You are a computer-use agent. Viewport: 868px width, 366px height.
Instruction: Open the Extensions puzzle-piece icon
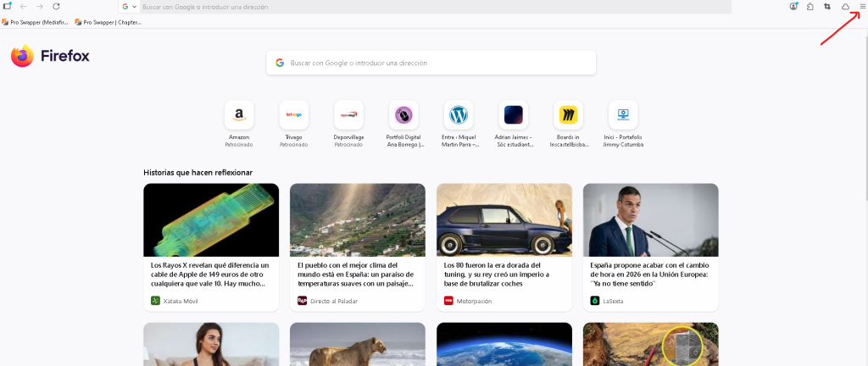pyautogui.click(x=810, y=6)
